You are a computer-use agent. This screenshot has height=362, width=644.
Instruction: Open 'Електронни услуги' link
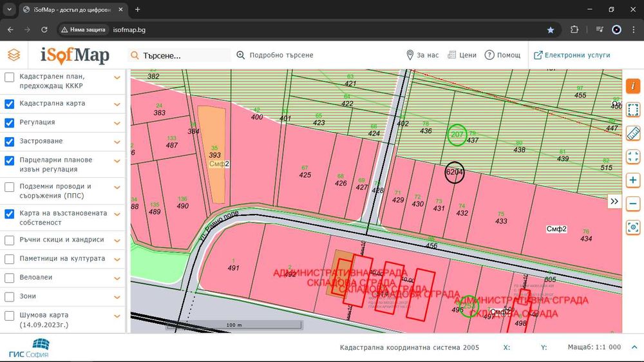(x=572, y=55)
